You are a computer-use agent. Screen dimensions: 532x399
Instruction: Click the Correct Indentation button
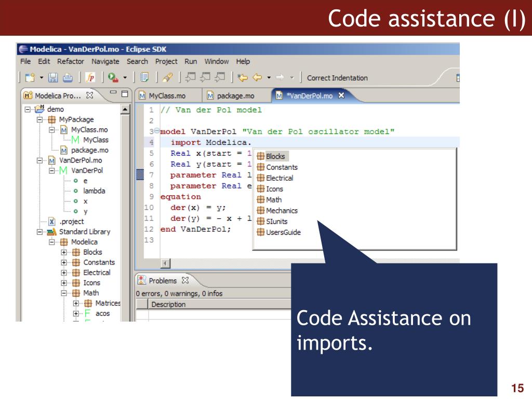tap(337, 78)
